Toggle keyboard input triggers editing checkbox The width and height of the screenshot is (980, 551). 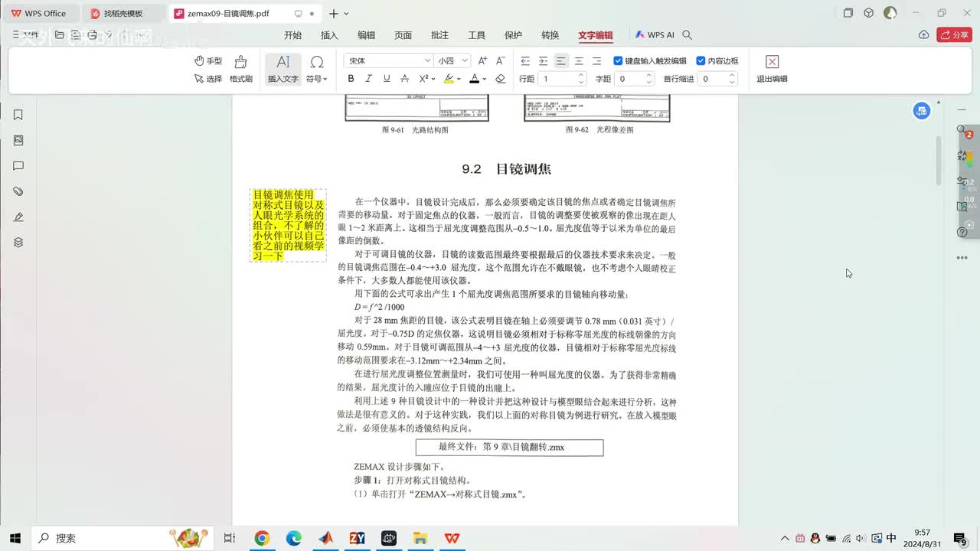coord(619,60)
